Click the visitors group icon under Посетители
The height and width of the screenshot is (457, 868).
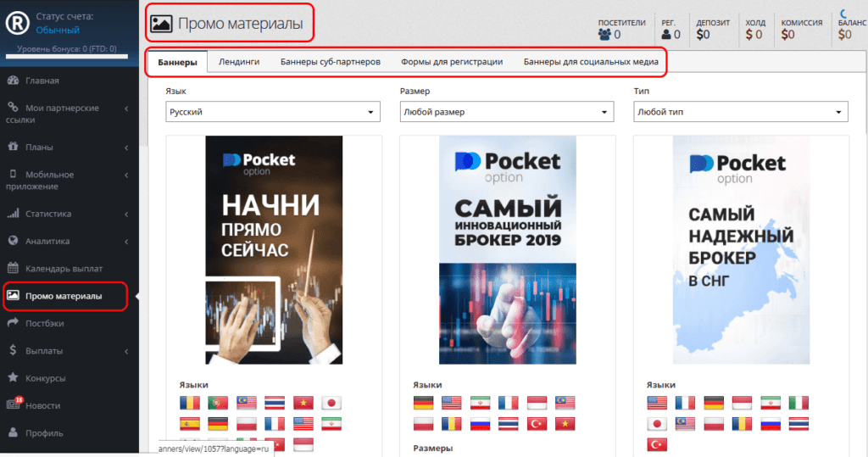tap(604, 35)
